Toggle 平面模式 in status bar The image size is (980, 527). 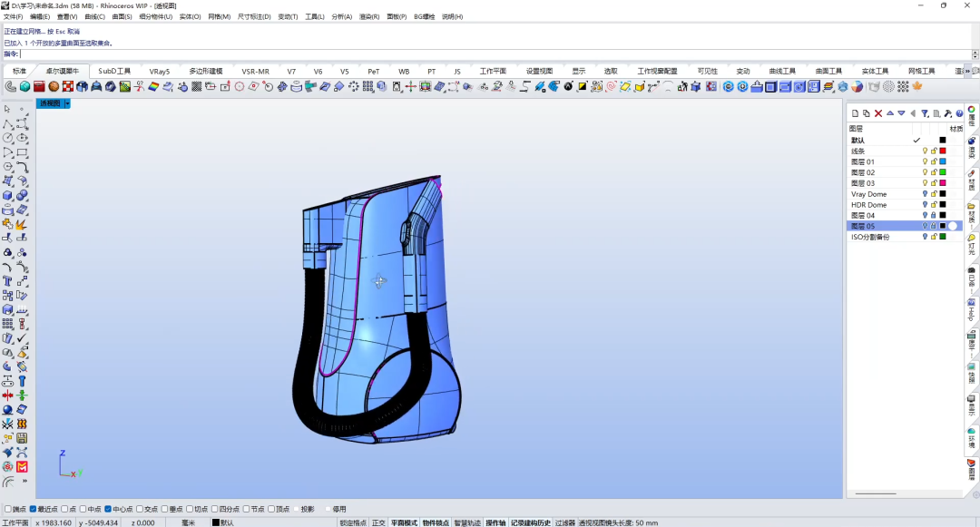(405, 522)
